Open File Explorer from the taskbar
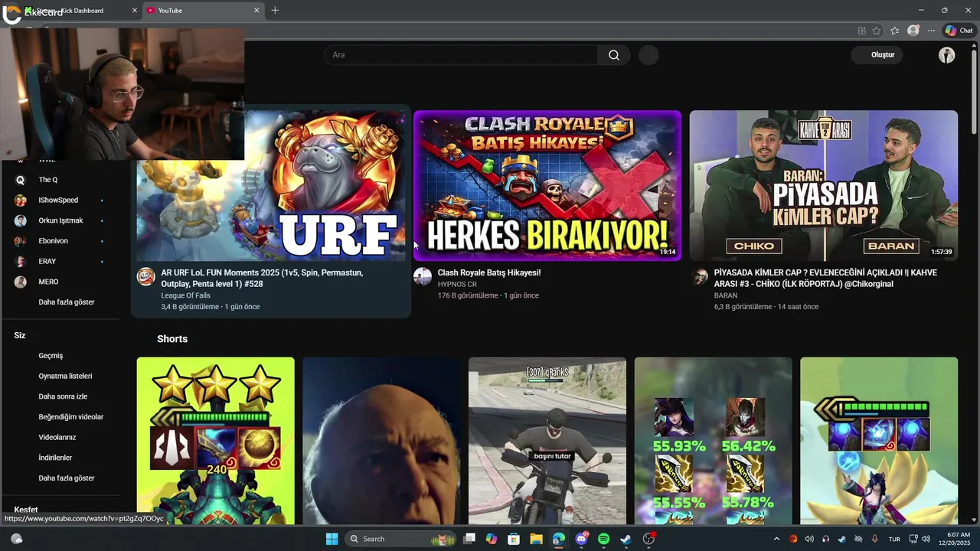Image resolution: width=980 pixels, height=551 pixels. click(x=536, y=539)
